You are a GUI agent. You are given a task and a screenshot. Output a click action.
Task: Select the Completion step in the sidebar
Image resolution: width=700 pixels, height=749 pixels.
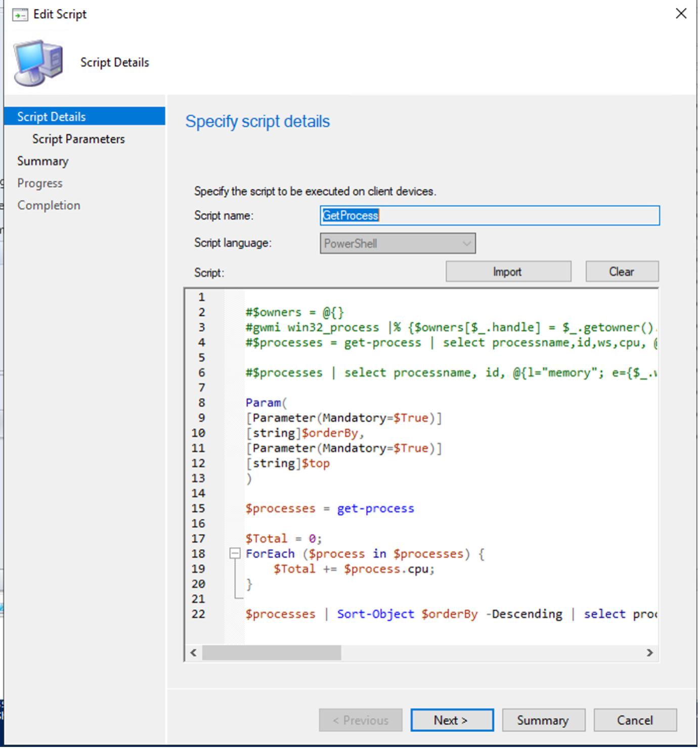(x=49, y=205)
